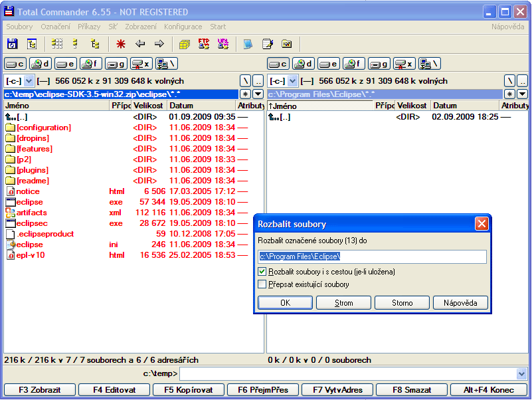Open the left panel [-c-] drive dropdown
Image resolution: width=532 pixels, height=400 pixels.
pos(29,81)
